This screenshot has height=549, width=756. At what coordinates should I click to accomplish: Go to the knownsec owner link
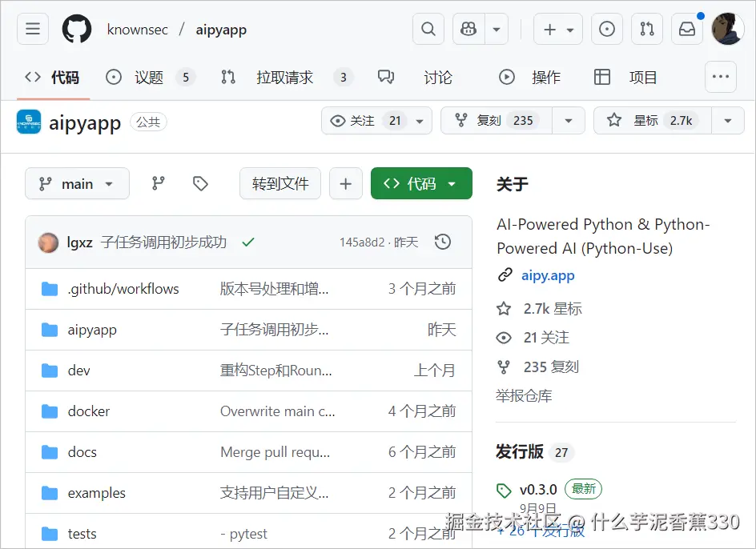coord(138,30)
